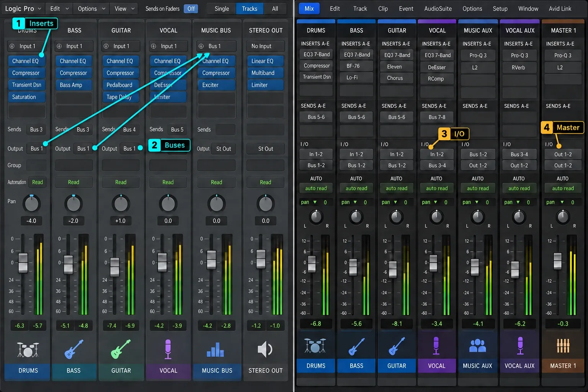Image resolution: width=588 pixels, height=392 pixels.
Task: Select the Tracks mixer view mode
Action: [x=250, y=8]
